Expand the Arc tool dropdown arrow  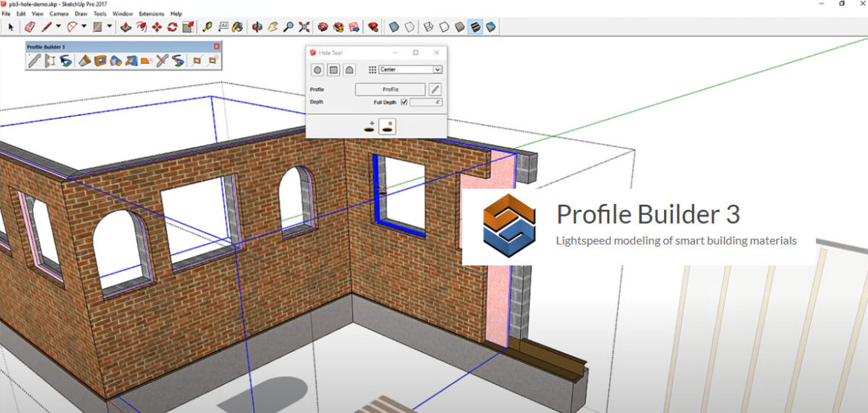(84, 27)
